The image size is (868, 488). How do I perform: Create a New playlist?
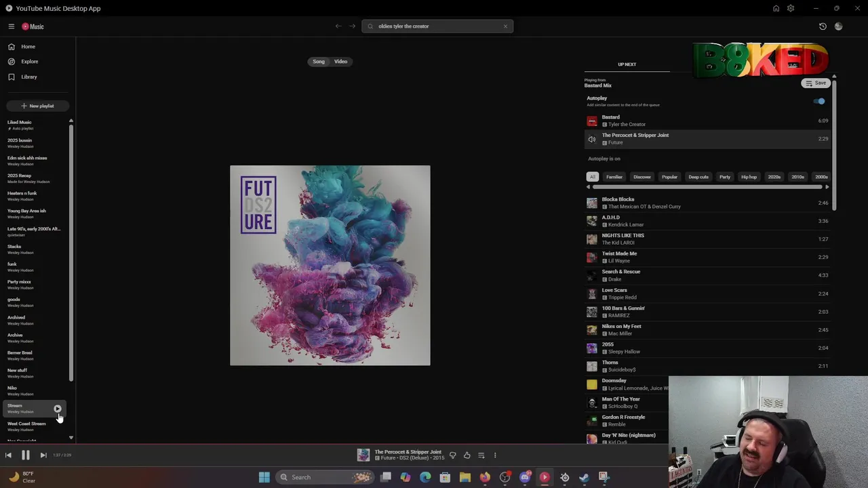point(37,106)
